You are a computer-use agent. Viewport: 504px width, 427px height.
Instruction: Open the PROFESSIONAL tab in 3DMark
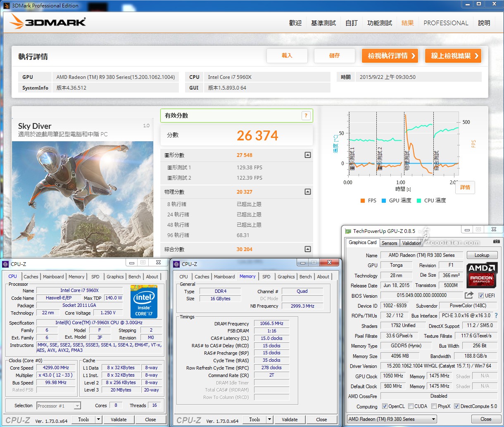click(446, 23)
